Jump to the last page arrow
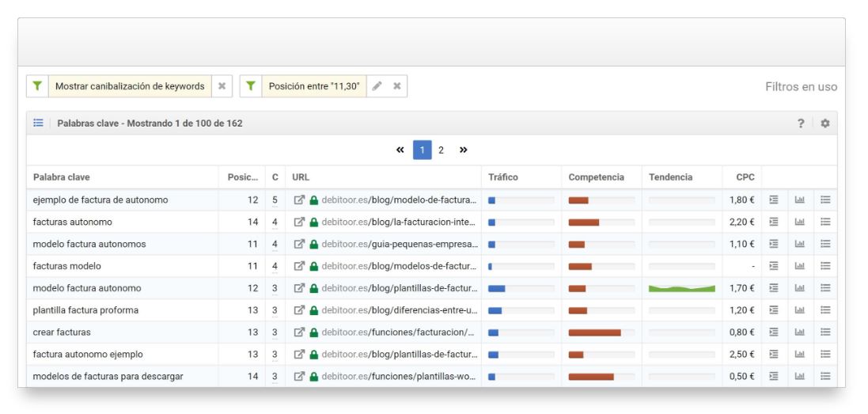Image resolution: width=868 pixels, height=414 pixels. click(x=463, y=150)
